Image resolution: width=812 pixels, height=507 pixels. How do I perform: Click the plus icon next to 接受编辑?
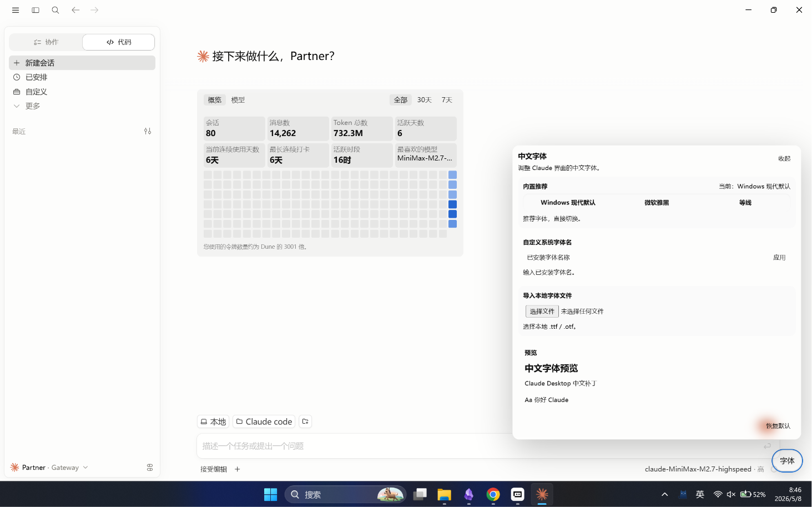tap(238, 469)
